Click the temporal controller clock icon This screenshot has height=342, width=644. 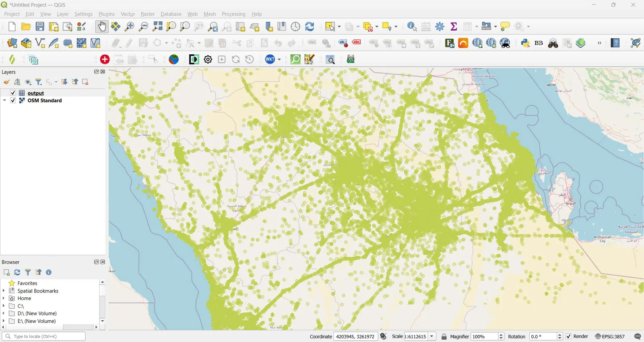[296, 27]
